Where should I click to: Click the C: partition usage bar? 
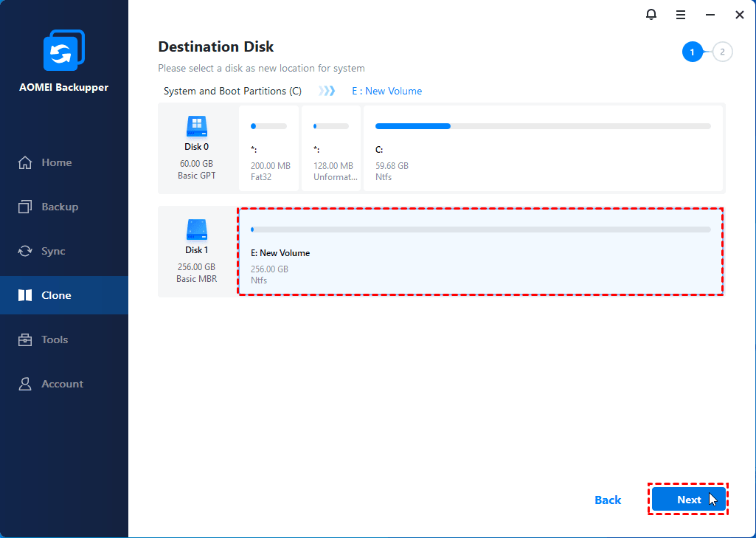(543, 126)
